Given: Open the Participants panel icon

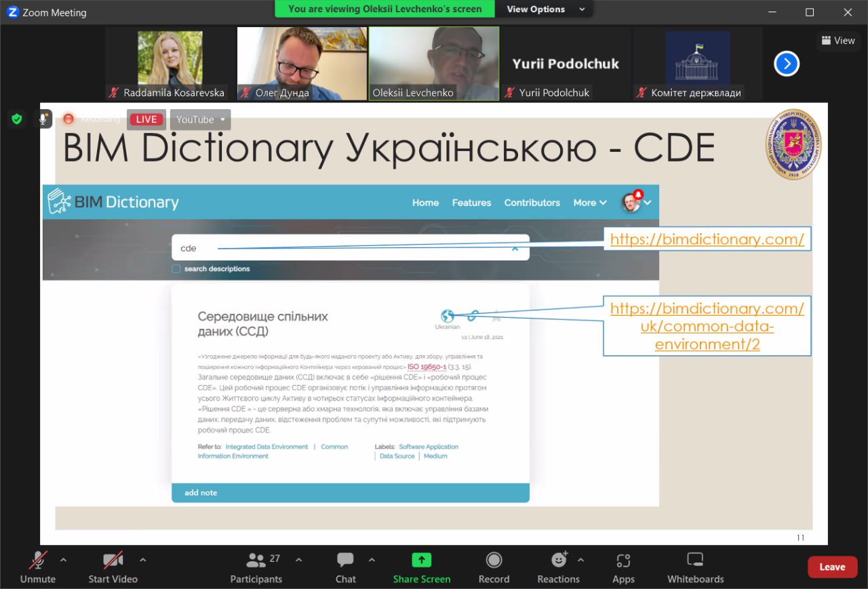Looking at the screenshot, I should coord(256,560).
